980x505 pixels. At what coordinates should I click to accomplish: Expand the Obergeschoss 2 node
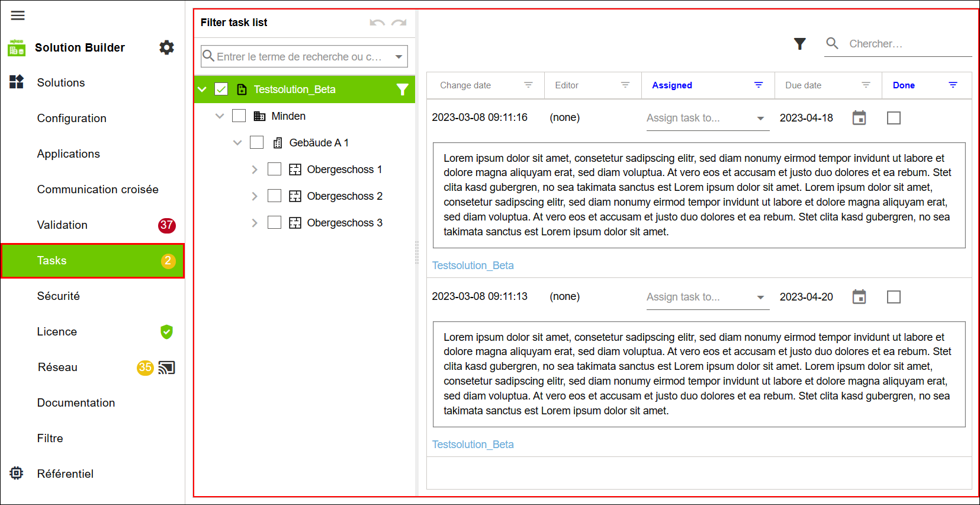pyautogui.click(x=255, y=196)
